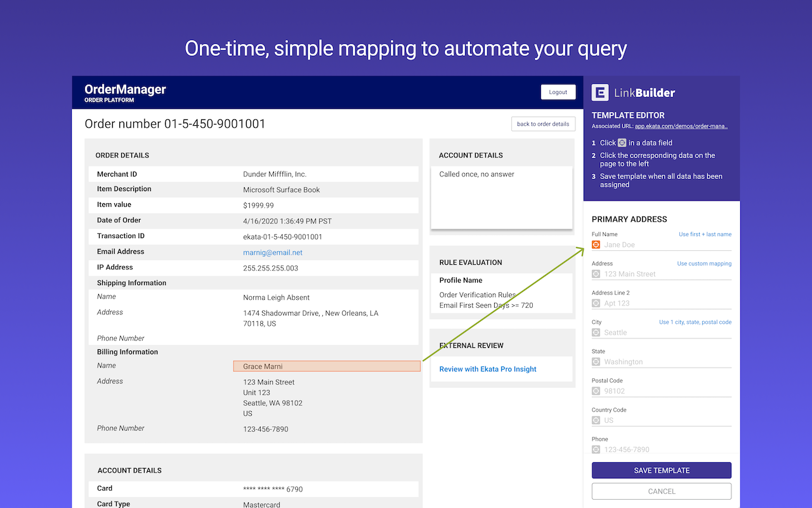Select the highlighted Grace Marni billing name

pos(327,366)
